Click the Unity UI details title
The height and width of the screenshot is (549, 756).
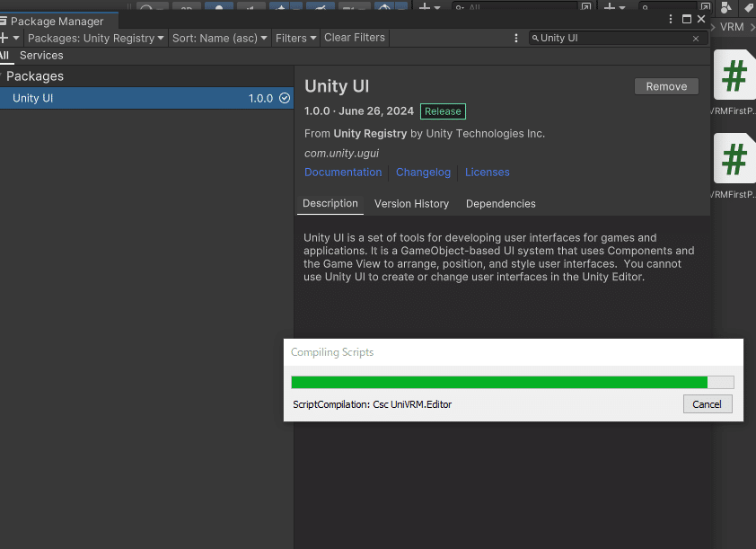(337, 86)
